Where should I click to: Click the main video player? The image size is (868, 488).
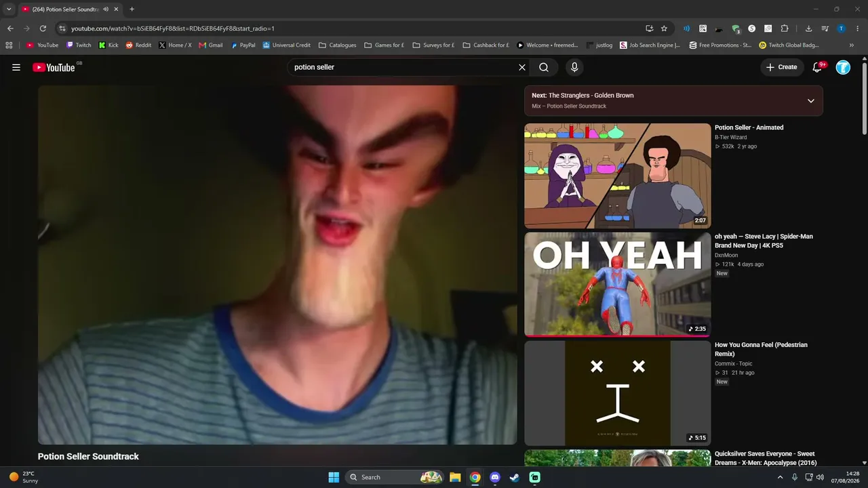click(x=277, y=265)
